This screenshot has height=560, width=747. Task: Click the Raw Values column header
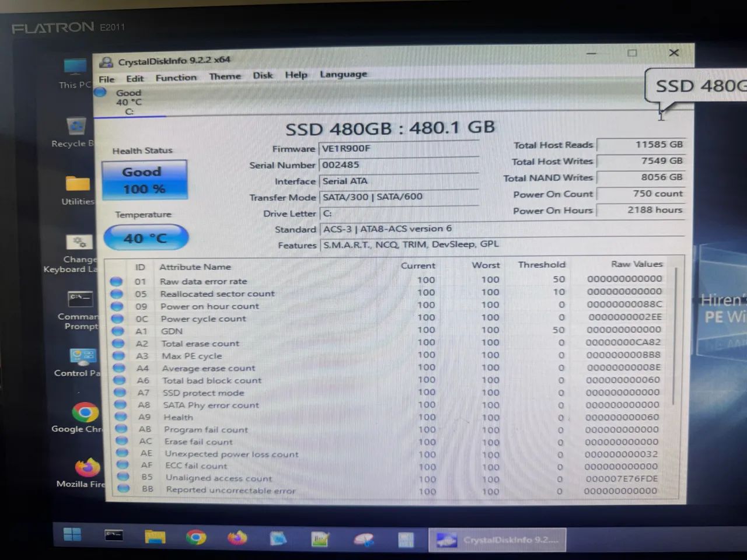tap(637, 264)
